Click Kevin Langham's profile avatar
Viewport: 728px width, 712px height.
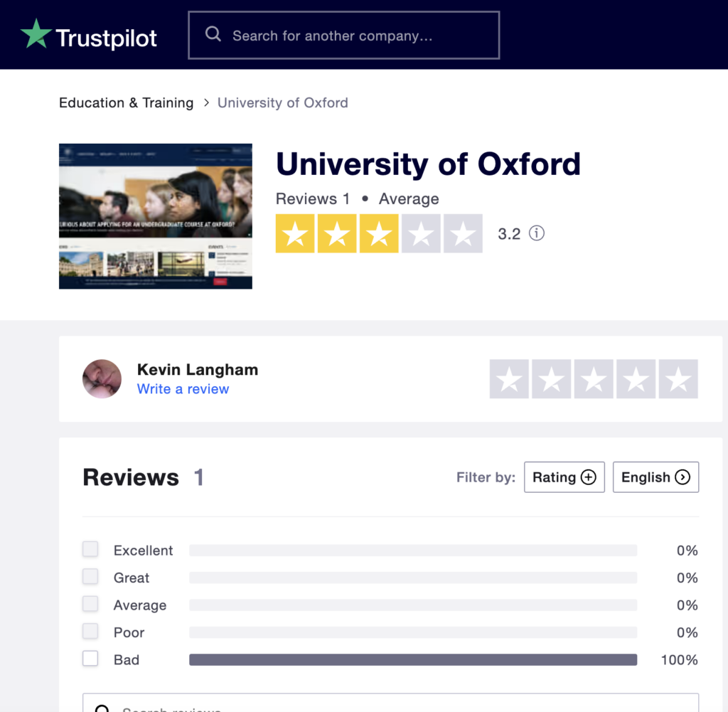[102, 378]
